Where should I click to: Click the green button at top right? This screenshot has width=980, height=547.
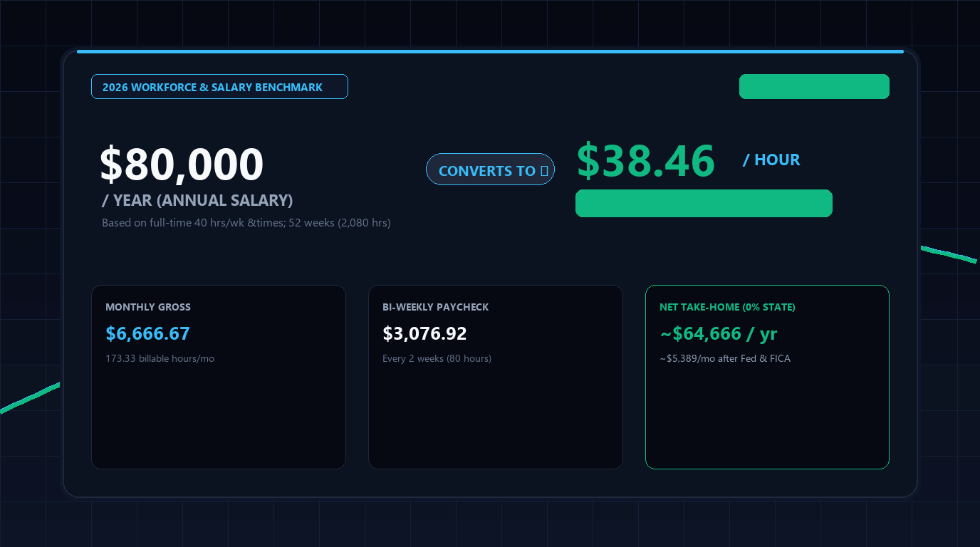pos(814,86)
